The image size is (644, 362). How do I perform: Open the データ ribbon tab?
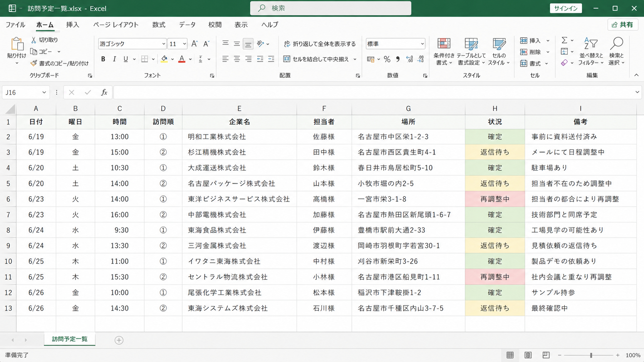point(187,25)
